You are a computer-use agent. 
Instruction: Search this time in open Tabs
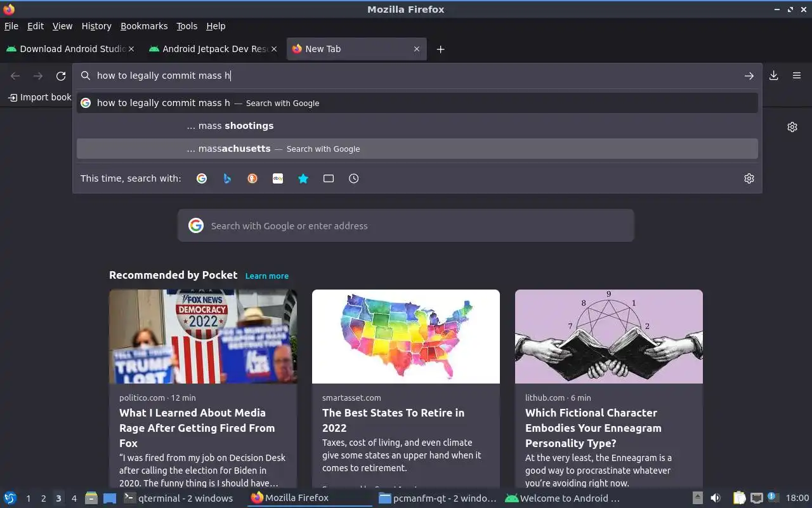click(x=329, y=178)
